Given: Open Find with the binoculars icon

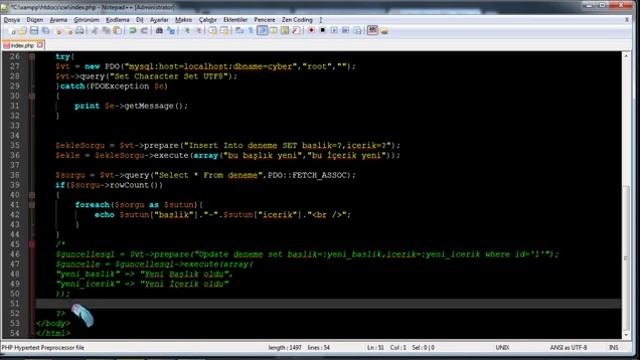Looking at the screenshot, I should 159,31.
